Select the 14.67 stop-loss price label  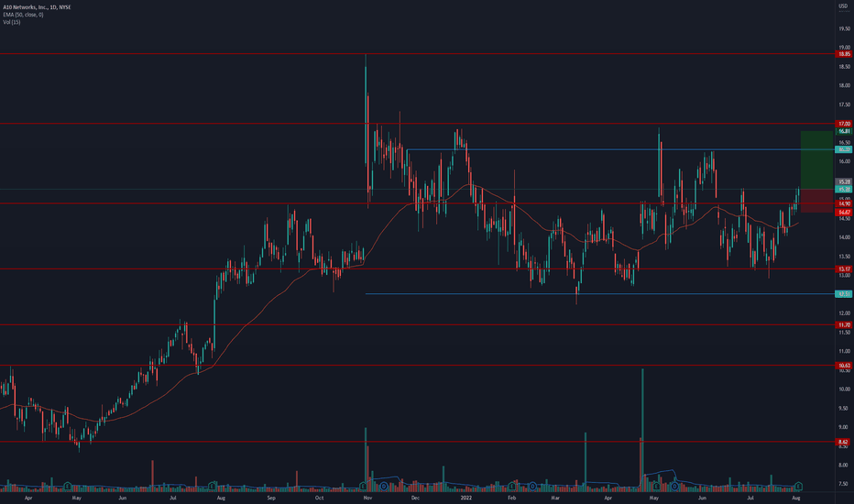(844, 212)
